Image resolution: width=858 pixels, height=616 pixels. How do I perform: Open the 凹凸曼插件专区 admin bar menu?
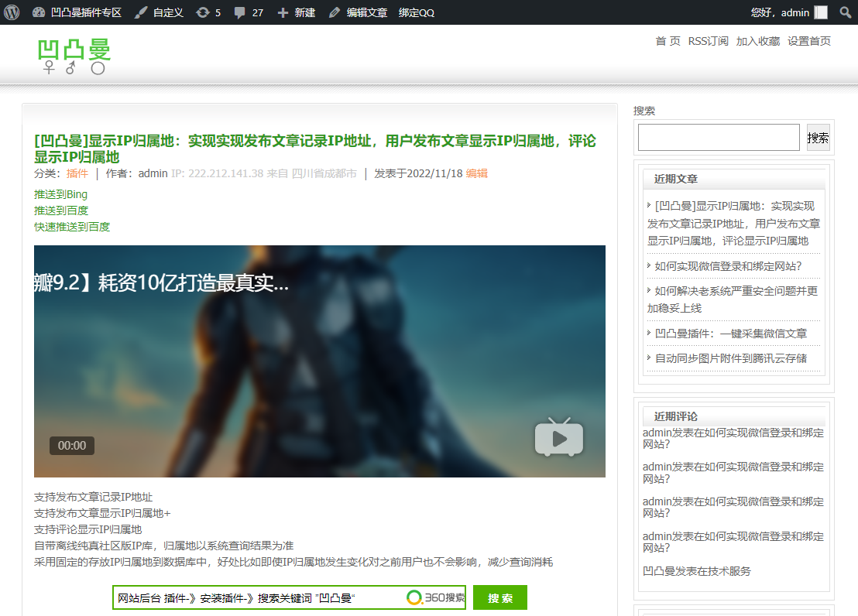(x=85, y=12)
